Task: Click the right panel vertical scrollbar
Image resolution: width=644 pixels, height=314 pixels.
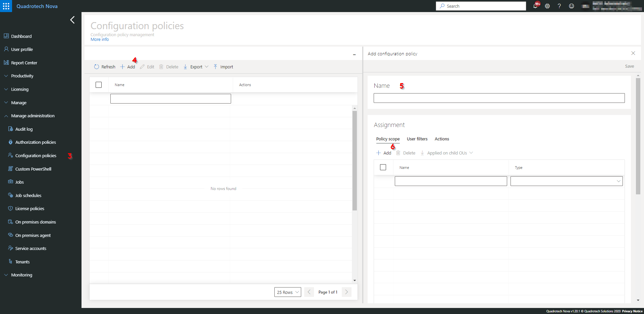Action: pyautogui.click(x=638, y=136)
